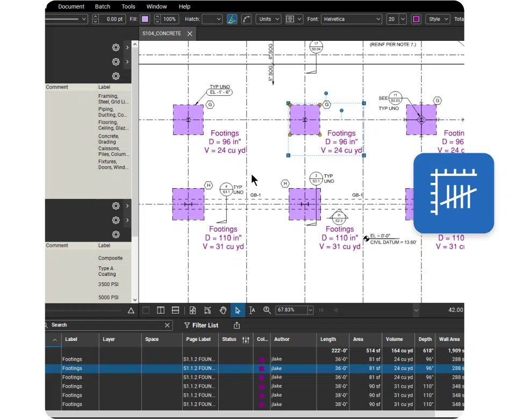Click the markups Search input field
This screenshot has width=509, height=420.
pyautogui.click(x=106, y=325)
